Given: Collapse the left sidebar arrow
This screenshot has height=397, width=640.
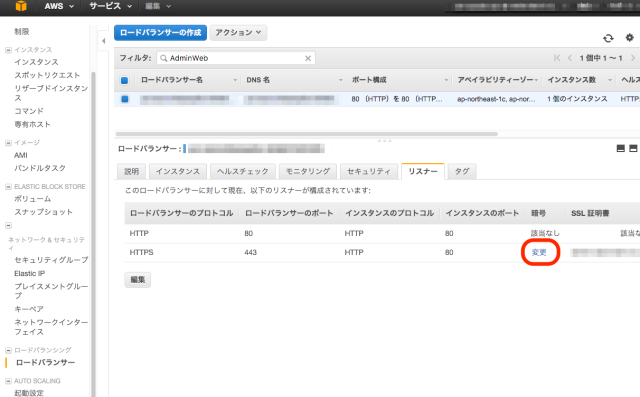Looking at the screenshot, I should [104, 41].
